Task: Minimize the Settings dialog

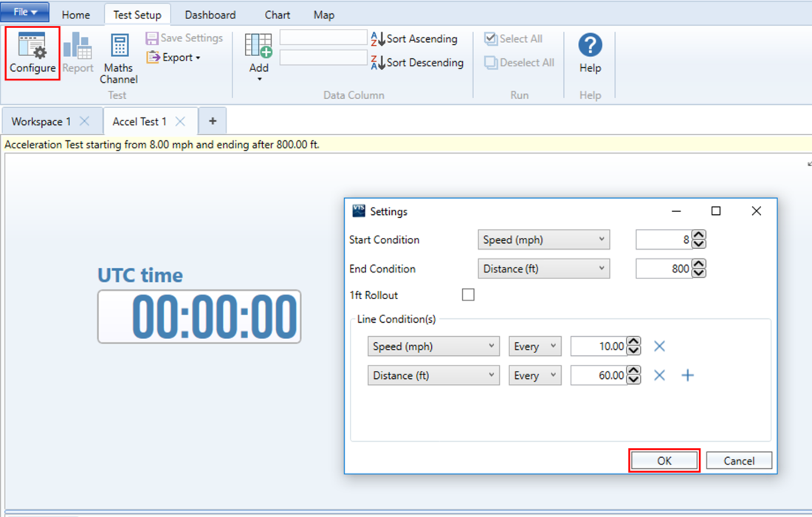Action: click(675, 210)
